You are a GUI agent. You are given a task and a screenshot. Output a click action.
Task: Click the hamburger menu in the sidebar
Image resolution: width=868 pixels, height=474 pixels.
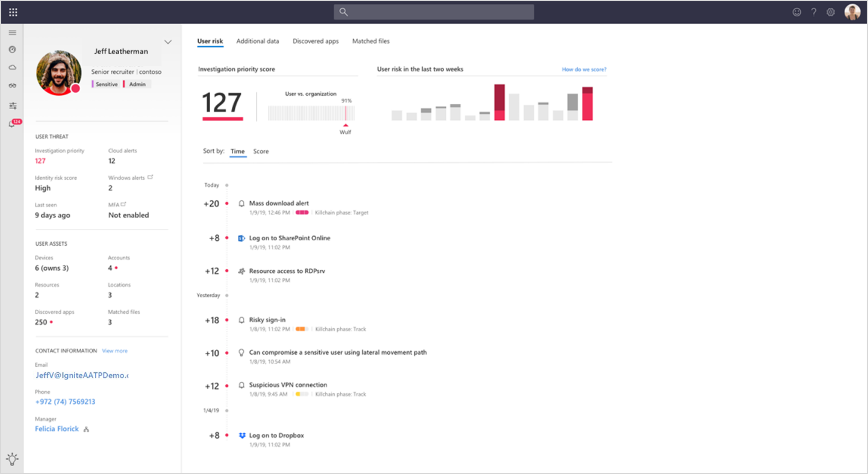[12, 32]
